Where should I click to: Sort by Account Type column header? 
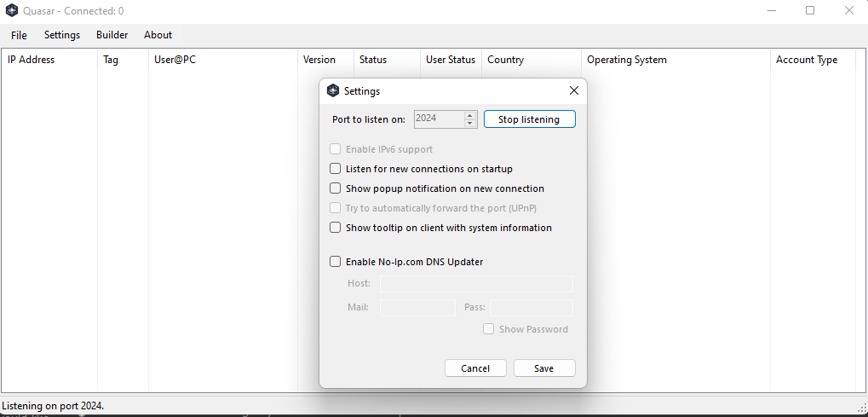[813, 60]
